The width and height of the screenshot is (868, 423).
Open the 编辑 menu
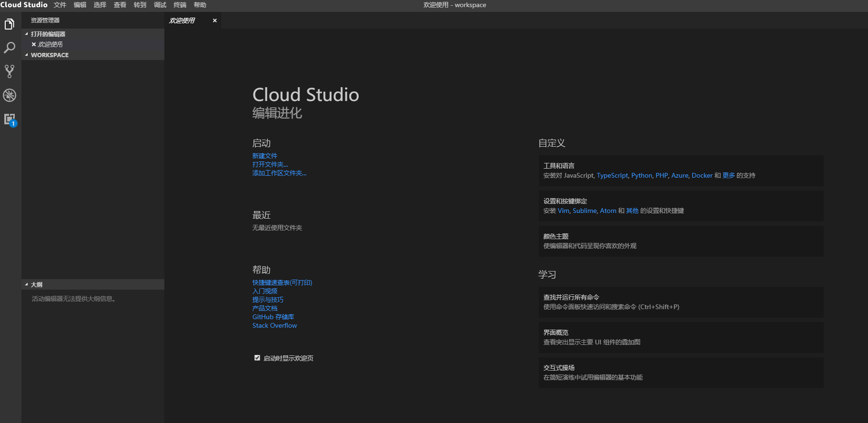coord(80,5)
